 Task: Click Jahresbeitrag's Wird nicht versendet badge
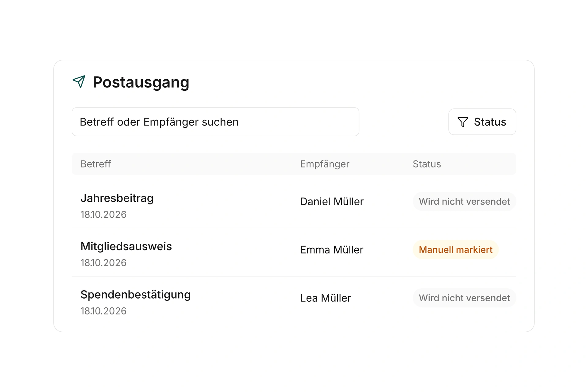coord(464,202)
